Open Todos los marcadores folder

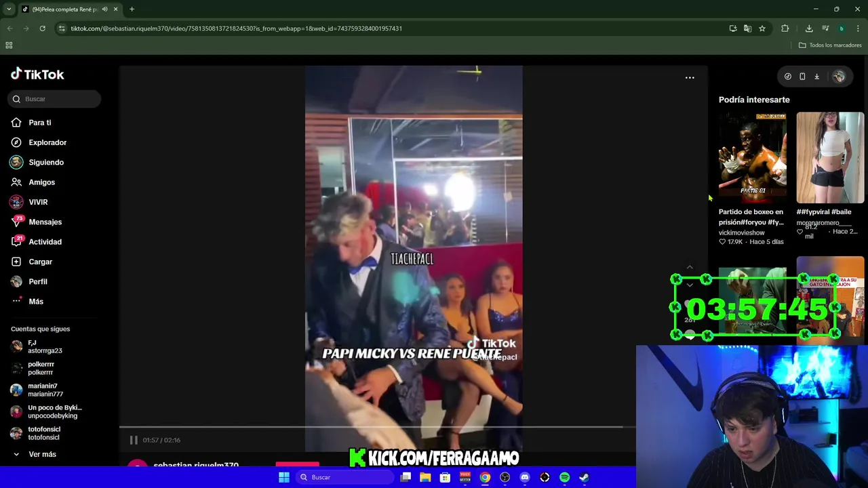point(830,45)
